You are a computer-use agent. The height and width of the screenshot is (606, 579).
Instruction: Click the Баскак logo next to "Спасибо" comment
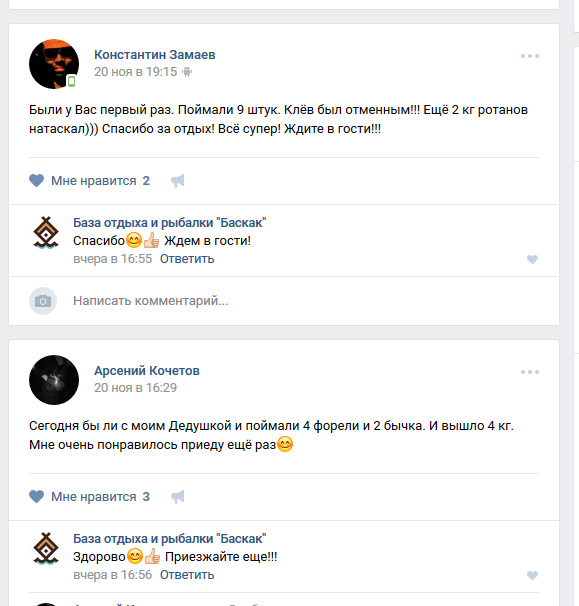point(46,233)
